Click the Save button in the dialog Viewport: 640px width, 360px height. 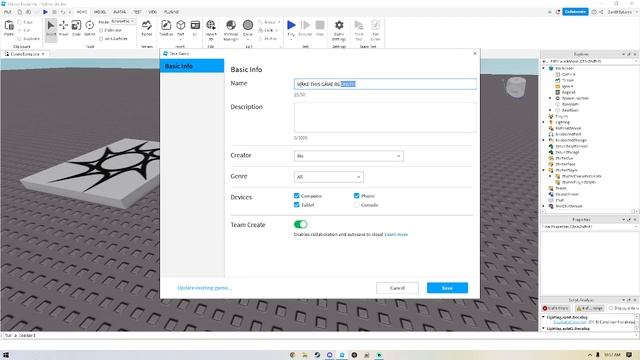[x=447, y=288]
